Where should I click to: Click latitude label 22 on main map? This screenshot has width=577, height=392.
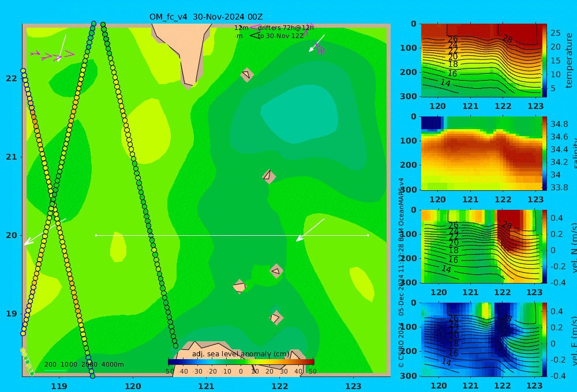tap(11, 78)
